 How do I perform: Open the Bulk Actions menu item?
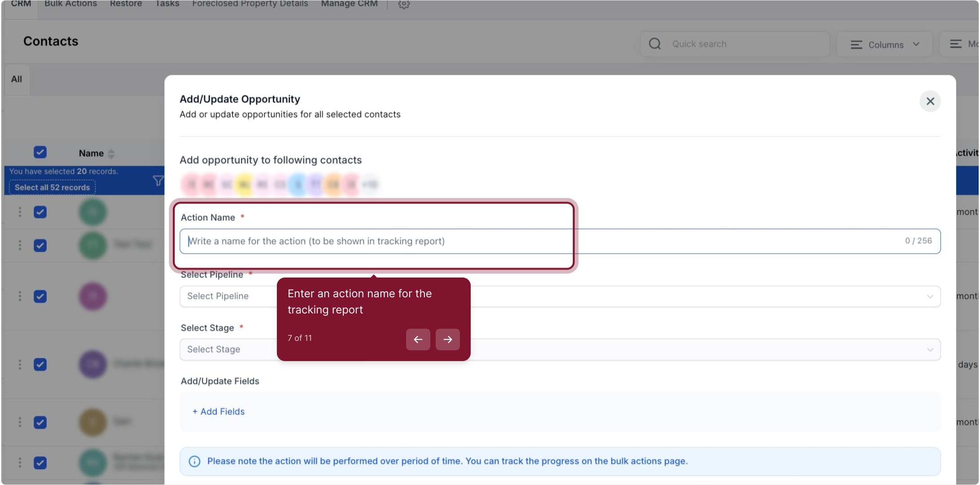coord(70,4)
